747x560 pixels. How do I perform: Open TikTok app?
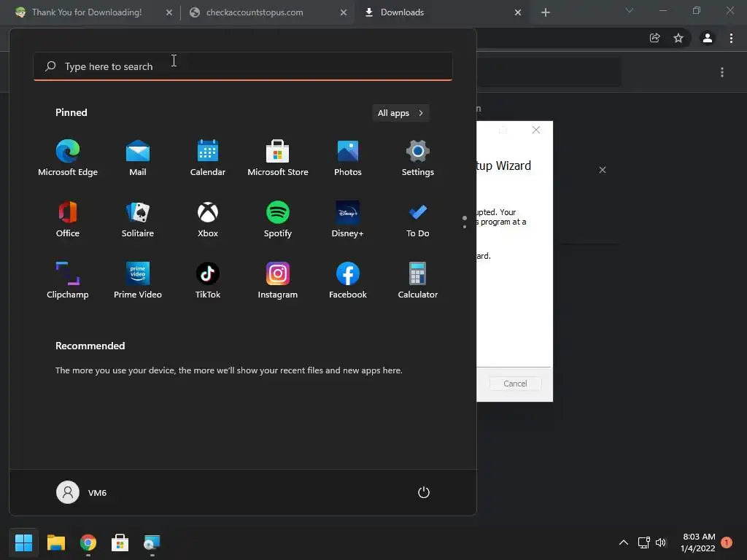[208, 281]
